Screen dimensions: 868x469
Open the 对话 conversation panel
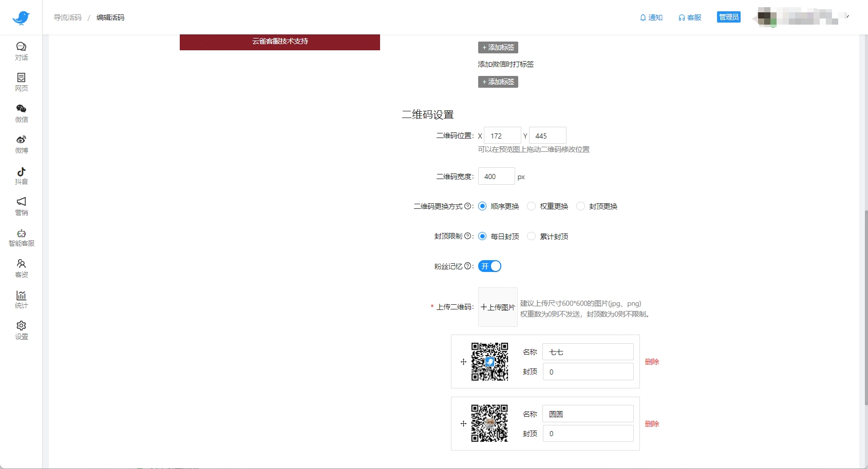[x=21, y=51]
